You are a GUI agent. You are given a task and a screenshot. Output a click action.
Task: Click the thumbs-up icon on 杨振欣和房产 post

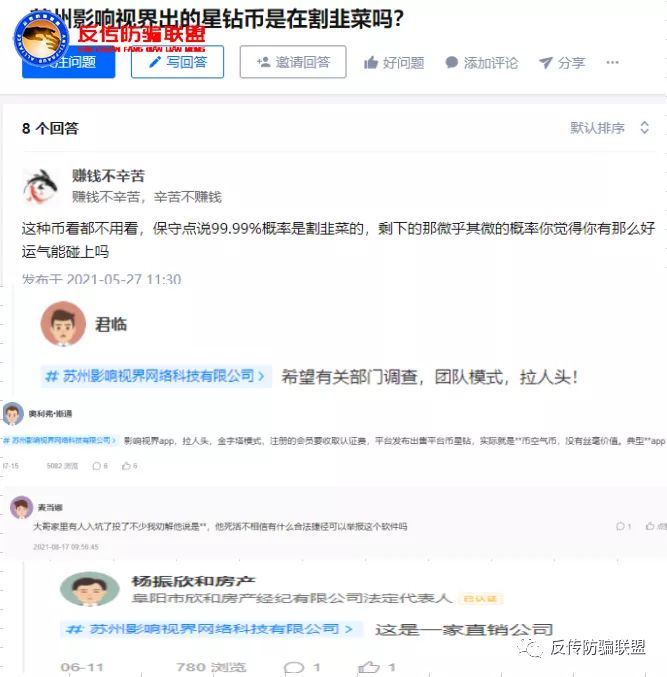[x=369, y=668]
